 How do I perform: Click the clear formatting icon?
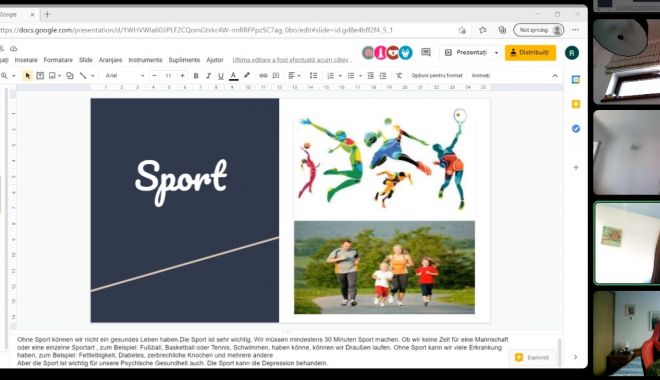pyautogui.click(x=399, y=76)
